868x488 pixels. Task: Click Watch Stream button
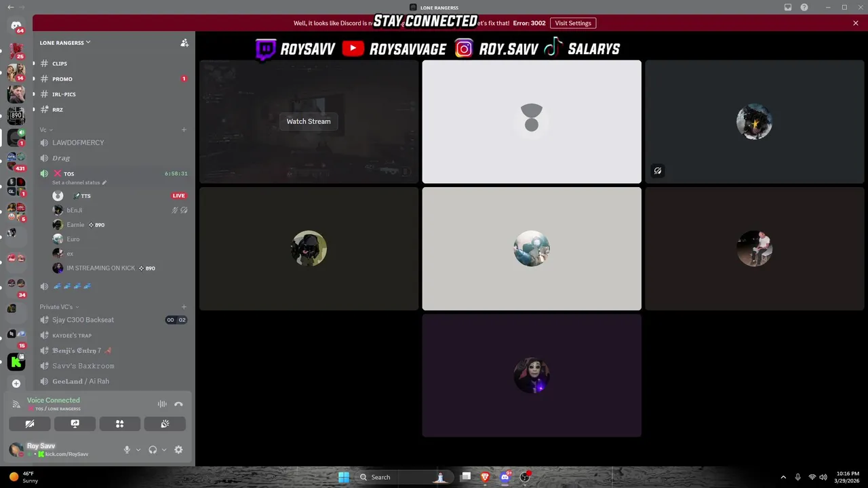coord(309,121)
